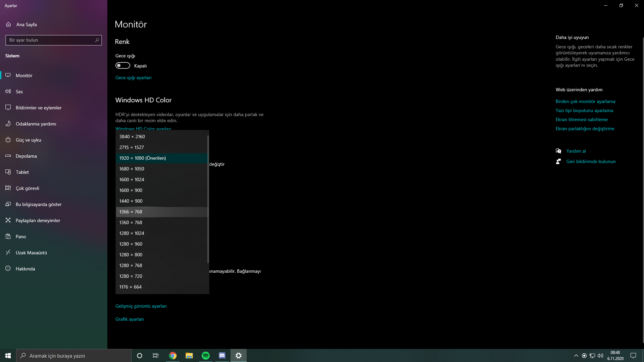Viewport: 644px width, 362px height.
Task: Choose 1176 × 664 in resolution list
Action: (162, 287)
